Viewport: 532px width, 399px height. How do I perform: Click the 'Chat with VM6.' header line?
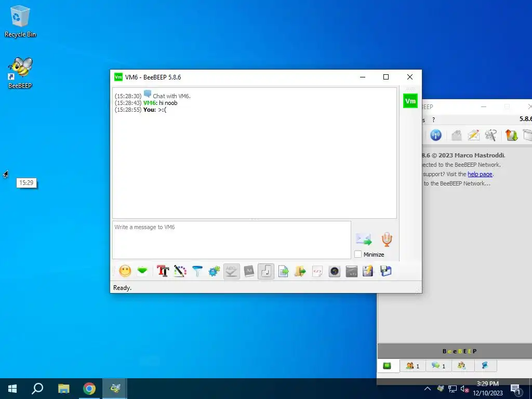pos(171,96)
